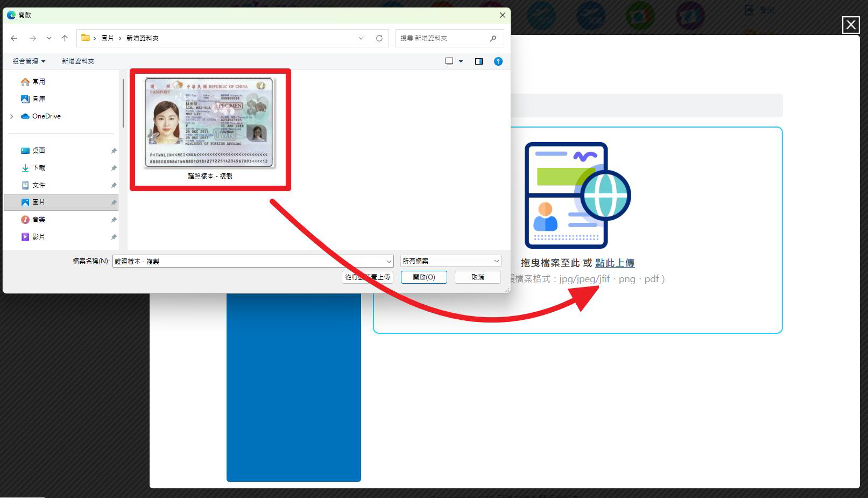
Task: Open the 所有檔案 file type dropdown
Action: 450,261
